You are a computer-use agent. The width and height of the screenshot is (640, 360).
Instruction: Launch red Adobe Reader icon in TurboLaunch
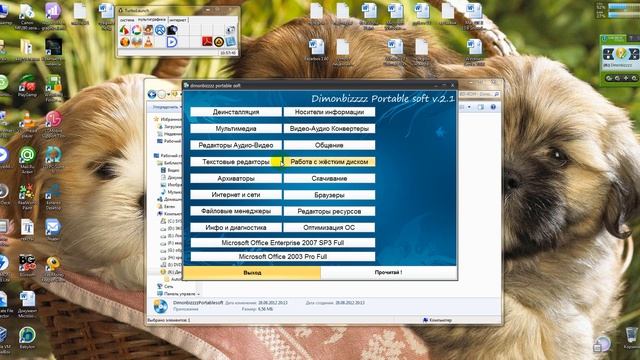[x=207, y=42]
